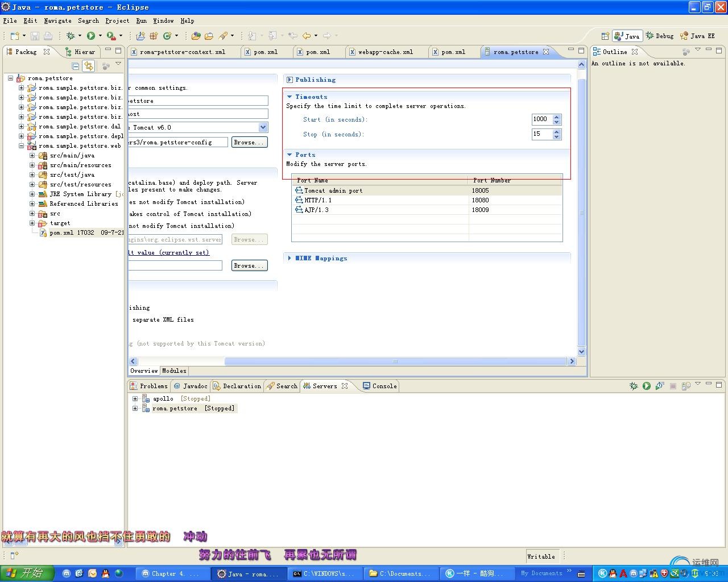Collapse the Timeouts section
Viewport: 728px width, 582px height.
pyautogui.click(x=289, y=97)
